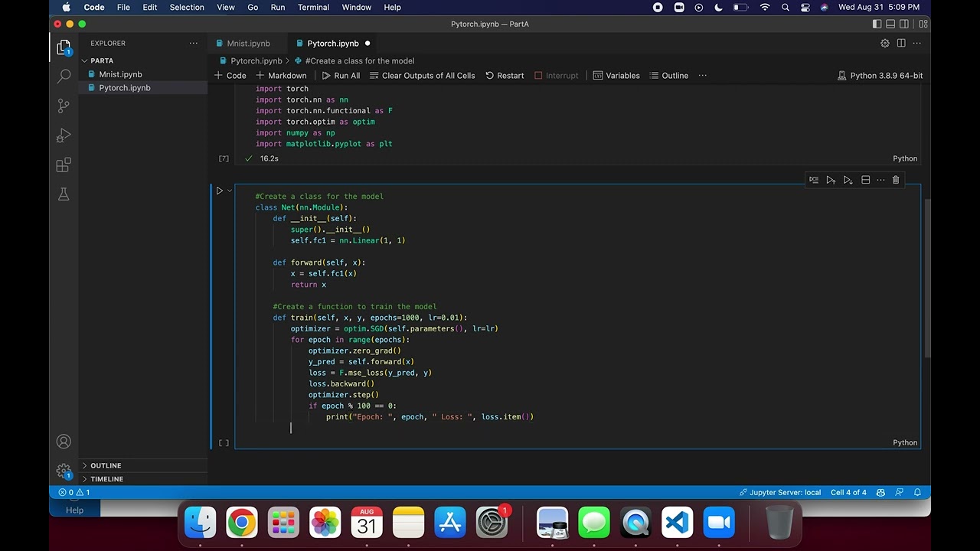Add a new Code cell
This screenshot has height=551, width=980.
pyautogui.click(x=230, y=76)
